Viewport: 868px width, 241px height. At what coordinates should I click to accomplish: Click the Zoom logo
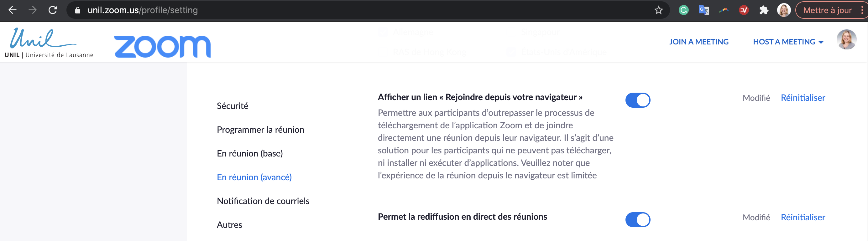[x=162, y=46]
